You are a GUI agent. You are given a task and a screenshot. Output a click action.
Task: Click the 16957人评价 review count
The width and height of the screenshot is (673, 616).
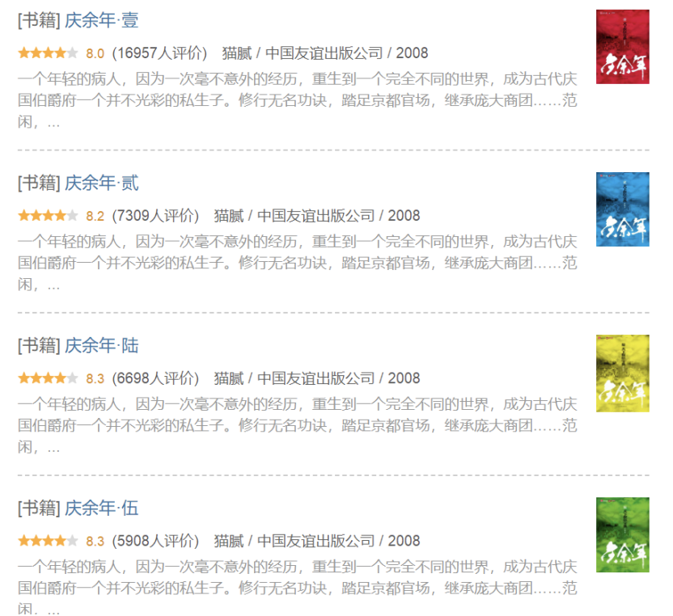pyautogui.click(x=159, y=53)
